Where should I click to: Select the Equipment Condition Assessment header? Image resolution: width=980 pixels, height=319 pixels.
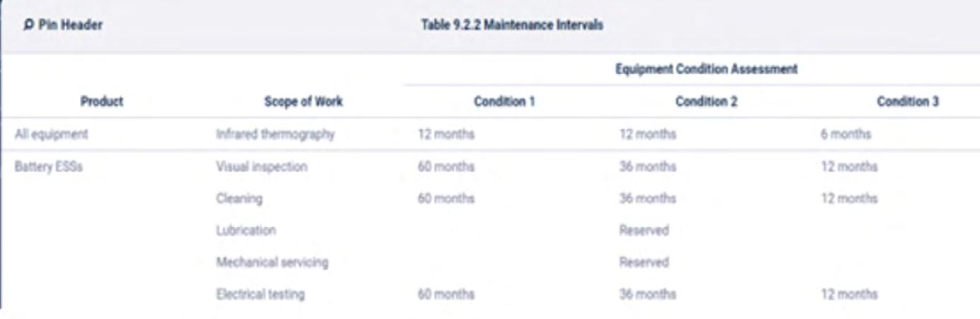pos(707,69)
